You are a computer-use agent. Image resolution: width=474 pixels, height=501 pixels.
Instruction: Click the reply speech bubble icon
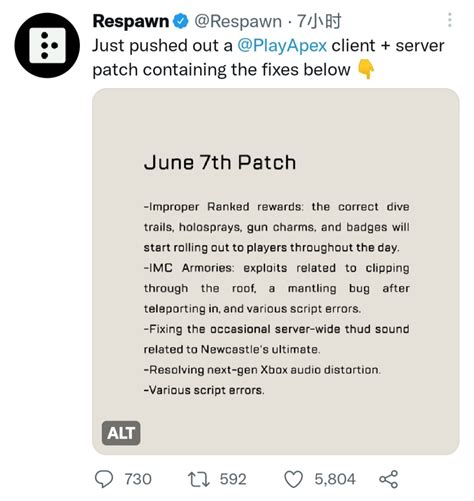pos(104,479)
